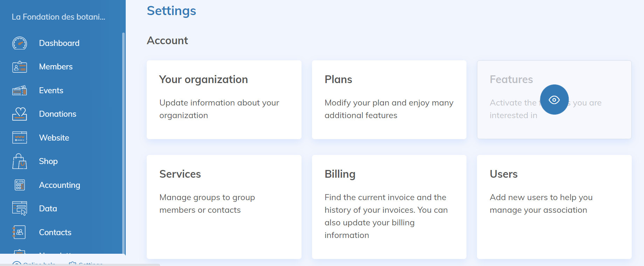Click the Events ticket icon

20,90
